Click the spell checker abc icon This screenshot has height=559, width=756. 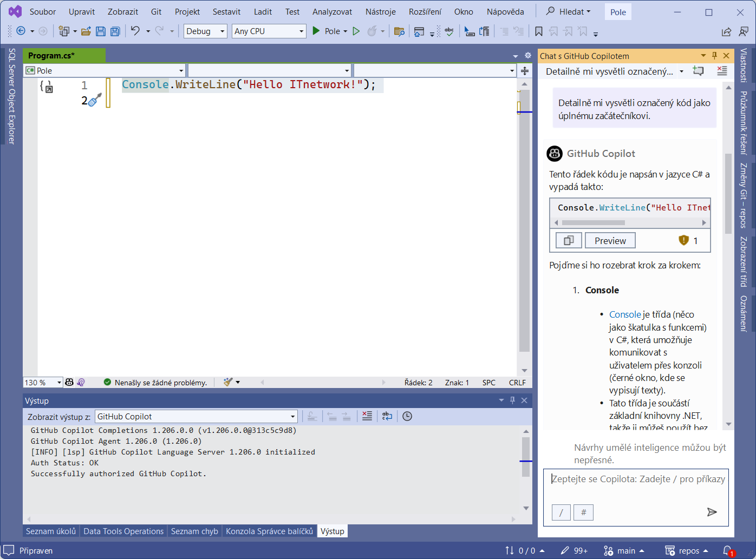tap(449, 31)
